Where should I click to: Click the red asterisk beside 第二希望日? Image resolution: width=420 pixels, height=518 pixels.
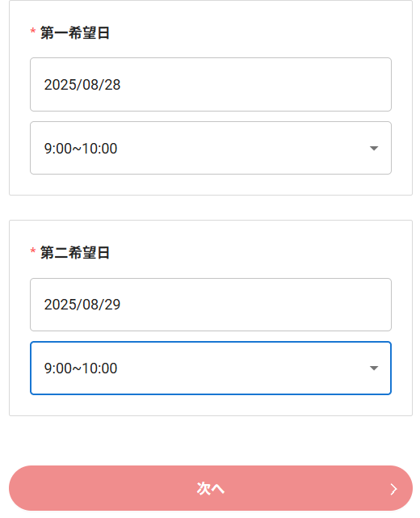click(33, 251)
